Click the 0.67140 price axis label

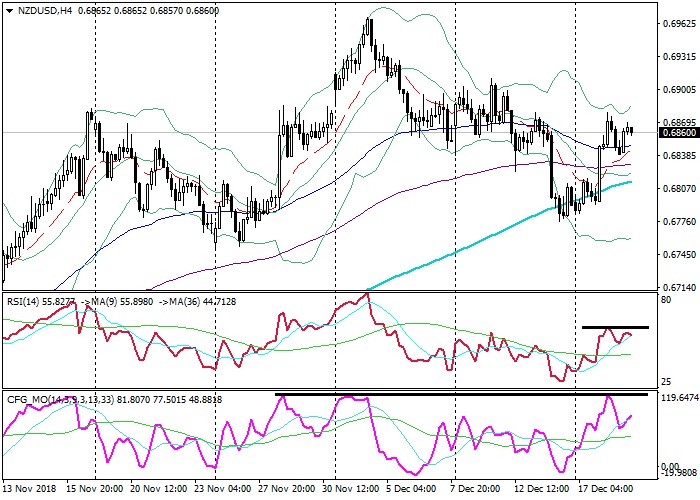677,286
